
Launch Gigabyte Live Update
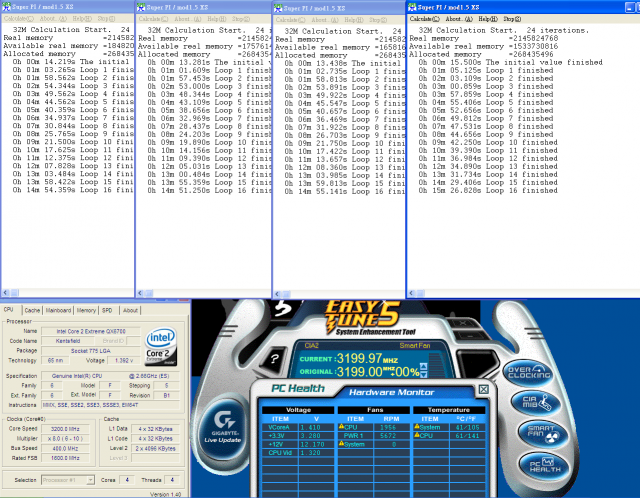point(223,427)
